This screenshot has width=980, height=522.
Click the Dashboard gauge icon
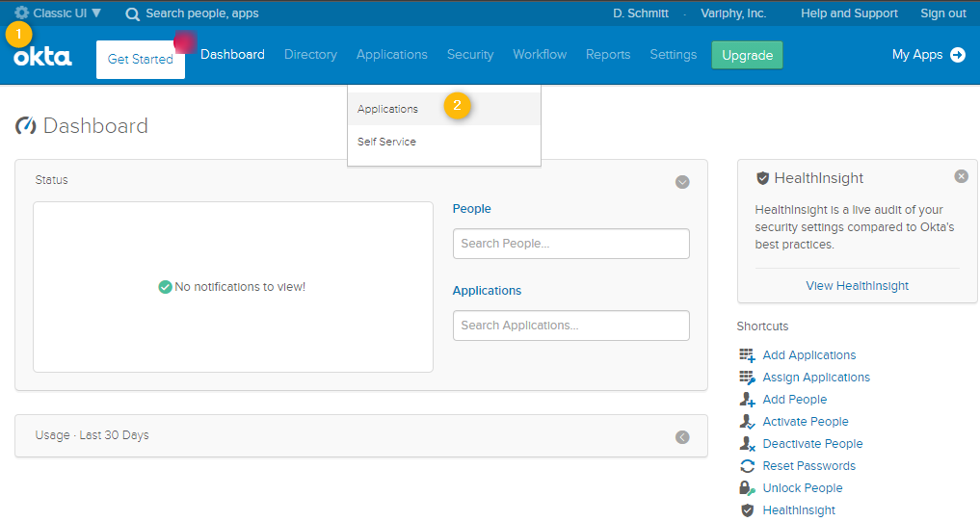[x=26, y=125]
